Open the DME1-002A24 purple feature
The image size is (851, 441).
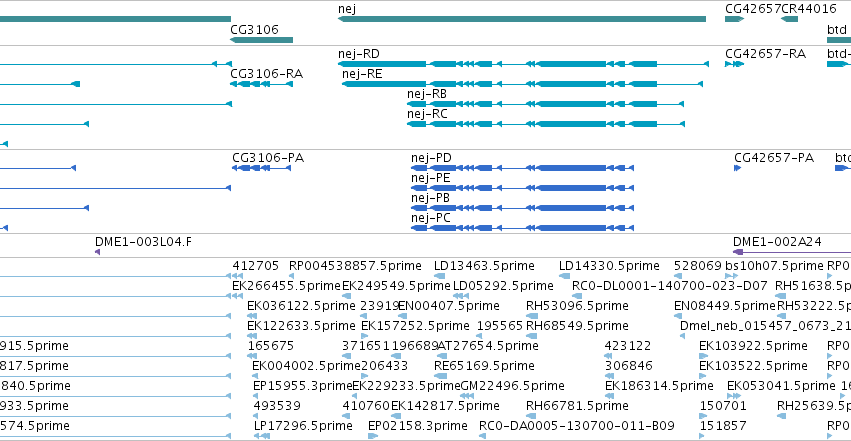792,252
